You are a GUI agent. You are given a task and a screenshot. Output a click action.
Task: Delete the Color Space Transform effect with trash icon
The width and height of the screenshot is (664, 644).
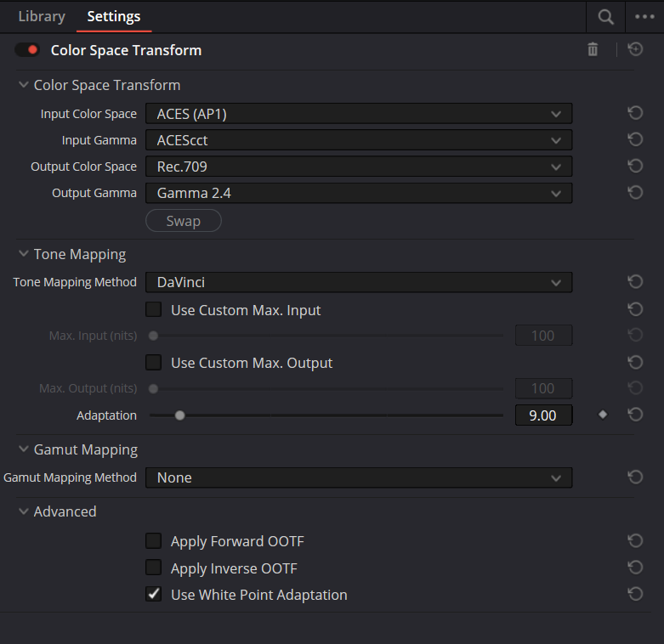(x=593, y=49)
